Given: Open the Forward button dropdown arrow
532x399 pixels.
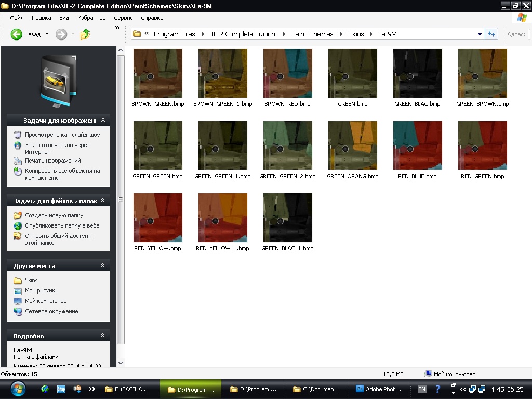Looking at the screenshot, I should coord(73,34).
